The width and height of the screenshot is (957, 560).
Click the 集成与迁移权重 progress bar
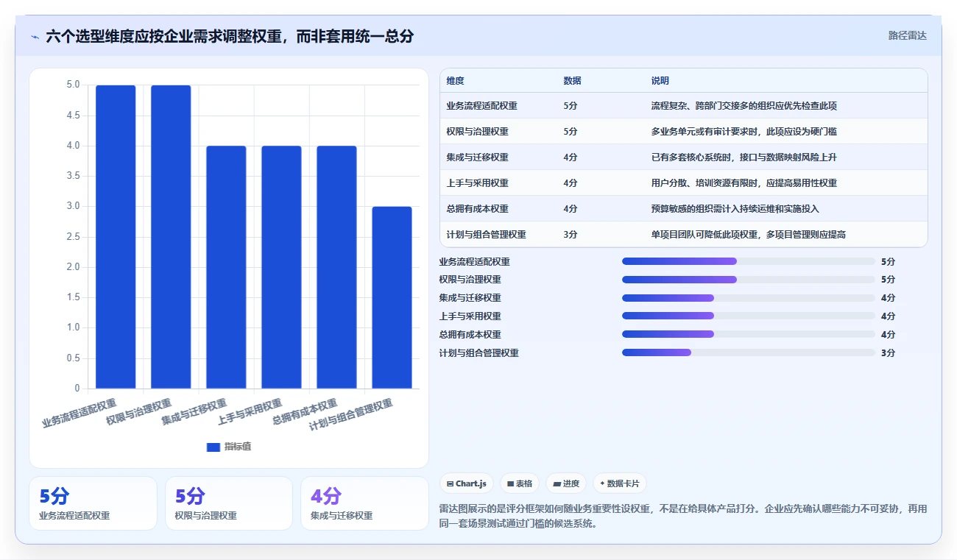749,298
